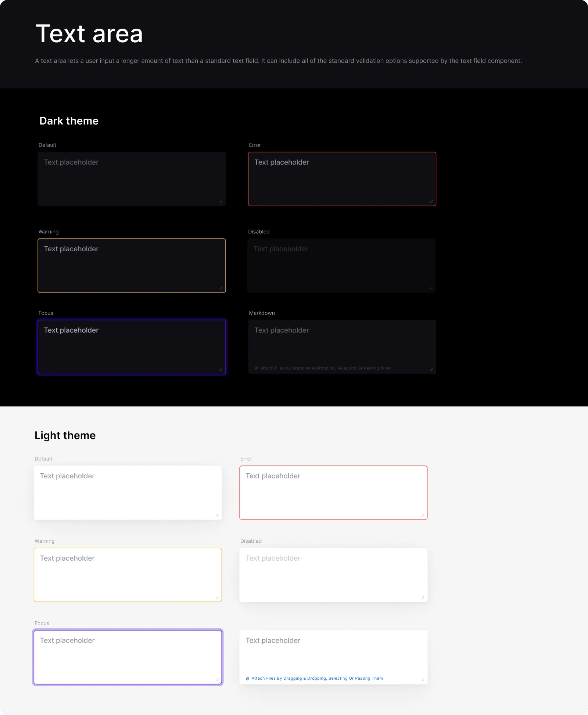The height and width of the screenshot is (715, 588).
Task: Click the purple-outlined light theme Focus text area
Action: coord(128,657)
